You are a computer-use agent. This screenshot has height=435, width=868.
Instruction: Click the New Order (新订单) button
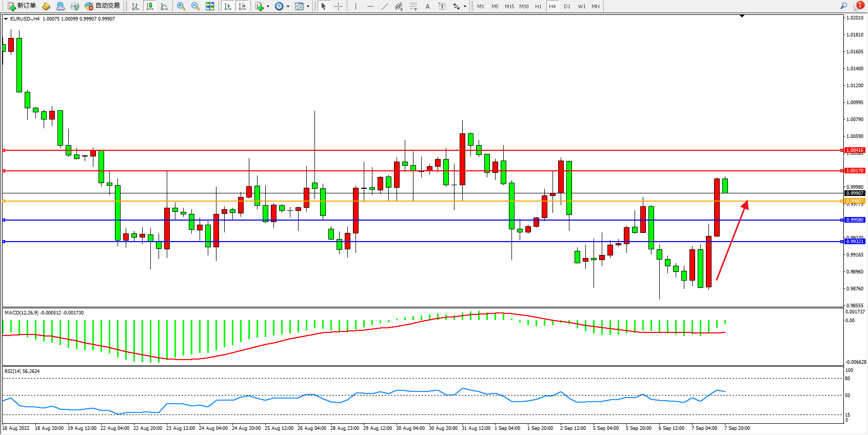[x=22, y=6]
